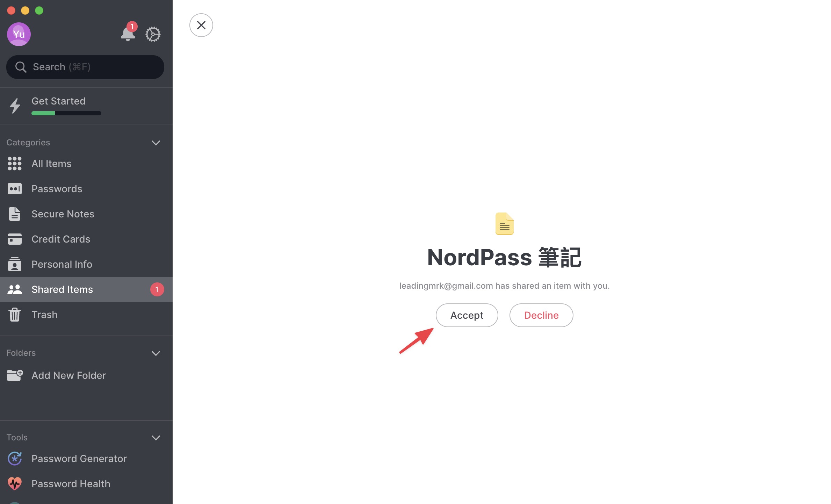Click the Trash bin icon
831x504 pixels.
point(15,315)
